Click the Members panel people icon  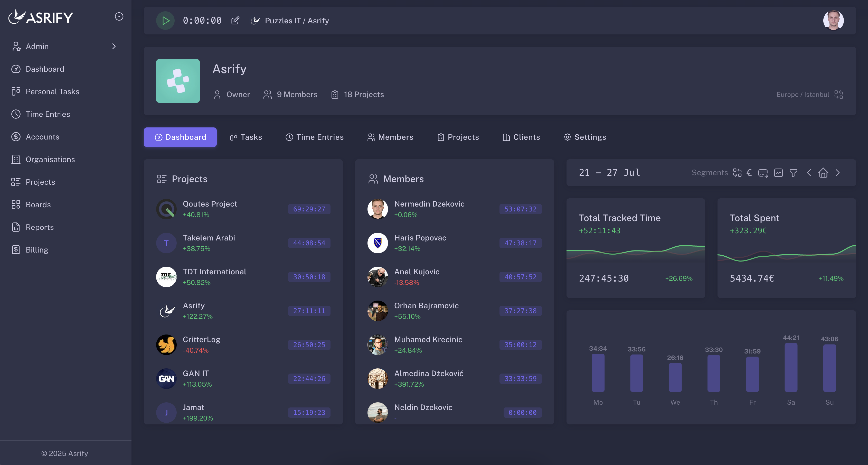point(373,179)
